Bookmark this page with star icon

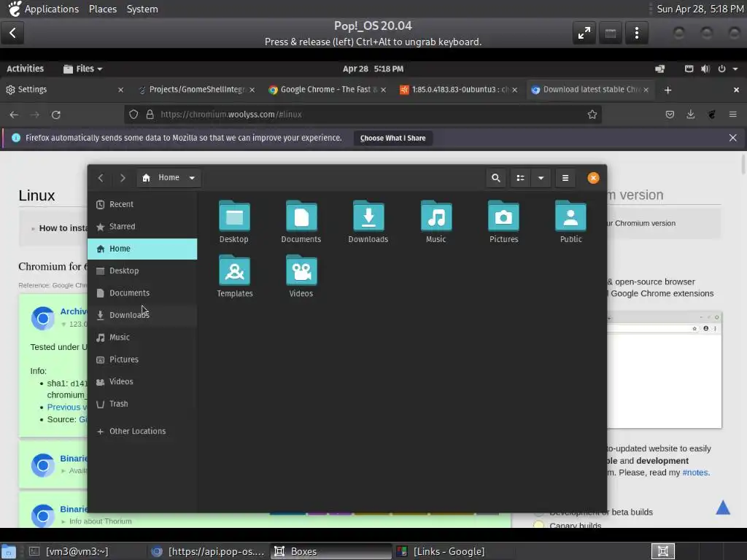click(x=592, y=114)
